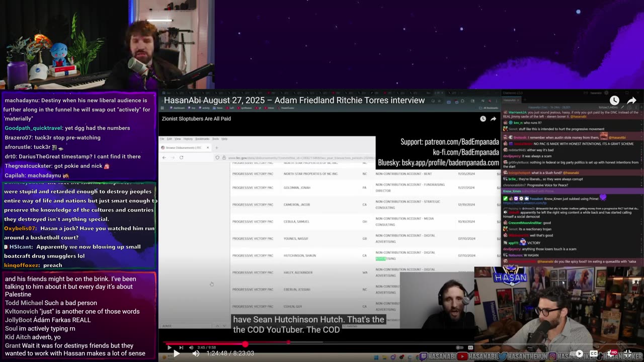Click table cell COHEN, GUY
Image resolution: width=644 pixels, height=362 pixels.
(x=293, y=306)
